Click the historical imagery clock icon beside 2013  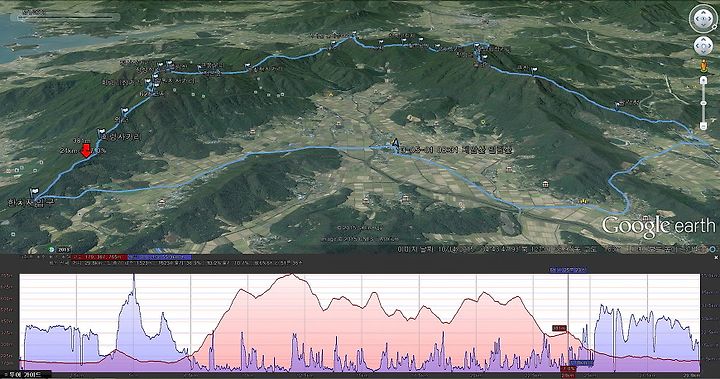52,249
